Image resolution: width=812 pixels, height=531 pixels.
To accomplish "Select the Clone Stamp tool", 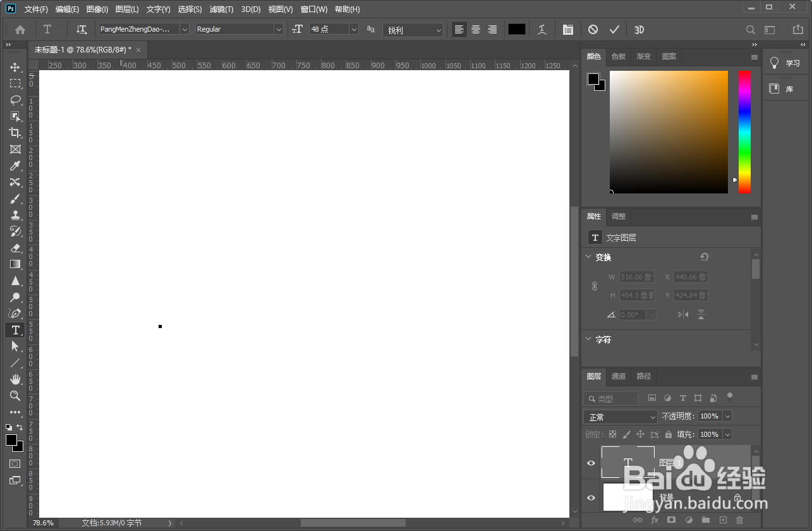I will point(15,215).
